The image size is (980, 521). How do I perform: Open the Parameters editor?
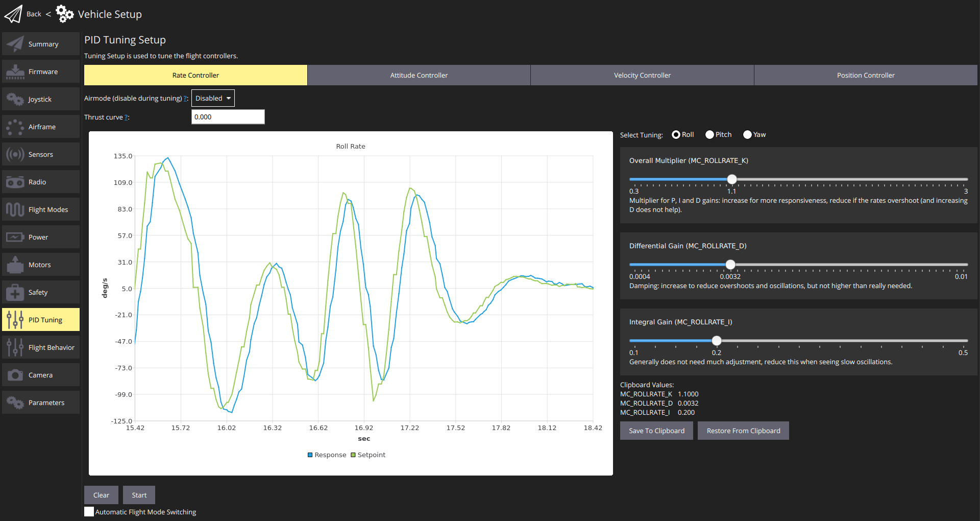coord(41,402)
